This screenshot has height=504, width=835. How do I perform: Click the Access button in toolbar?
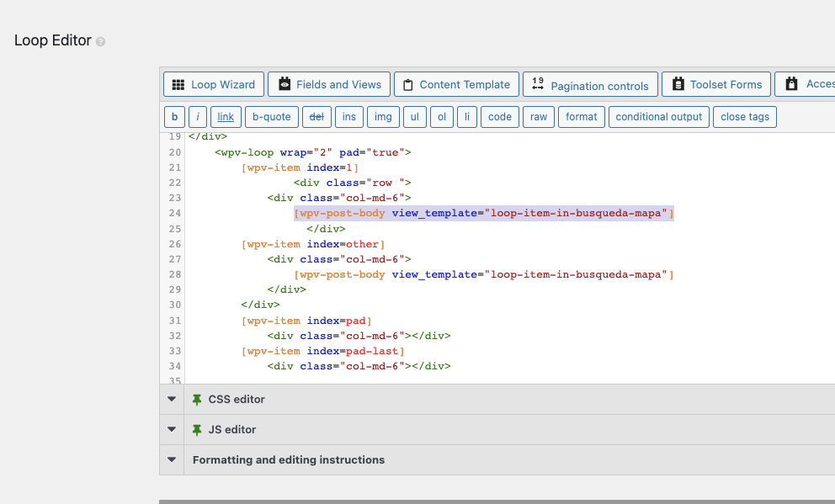(x=806, y=84)
